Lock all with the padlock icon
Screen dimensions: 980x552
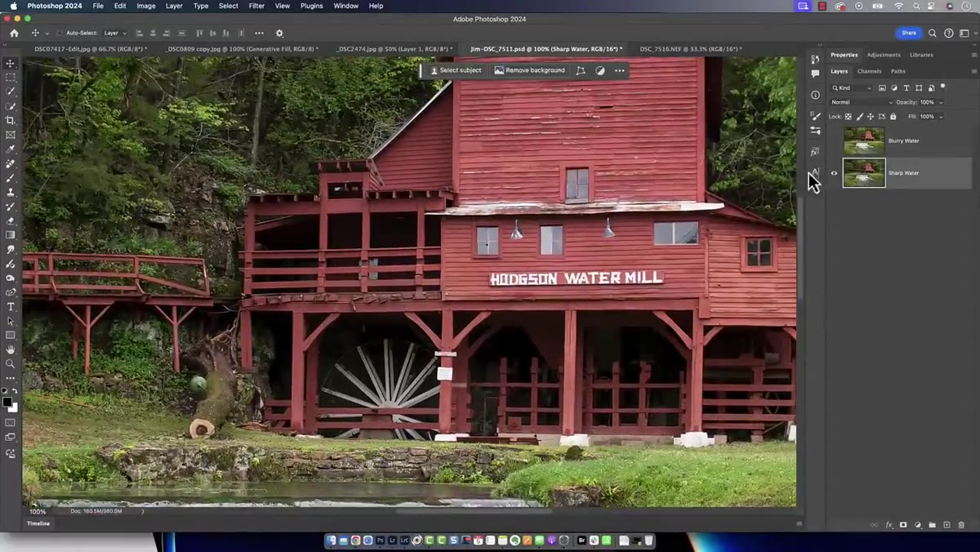coord(893,117)
